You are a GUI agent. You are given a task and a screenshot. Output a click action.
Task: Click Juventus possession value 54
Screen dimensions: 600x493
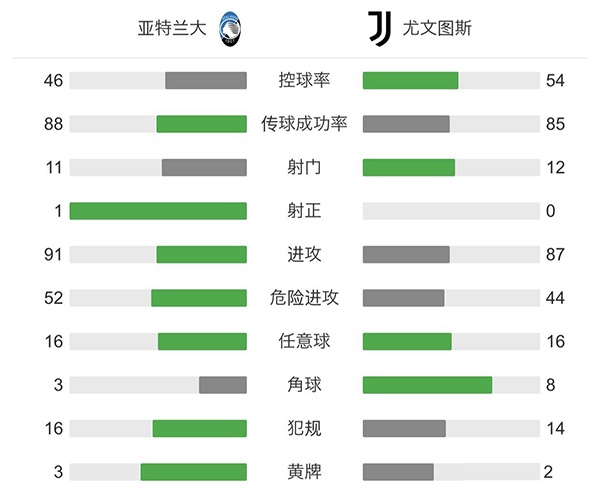coord(556,81)
